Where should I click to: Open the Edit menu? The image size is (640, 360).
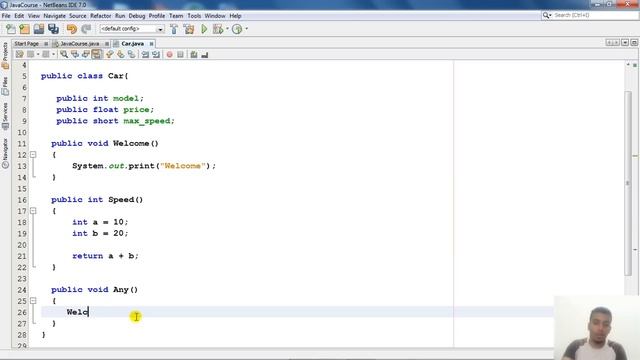point(19,16)
